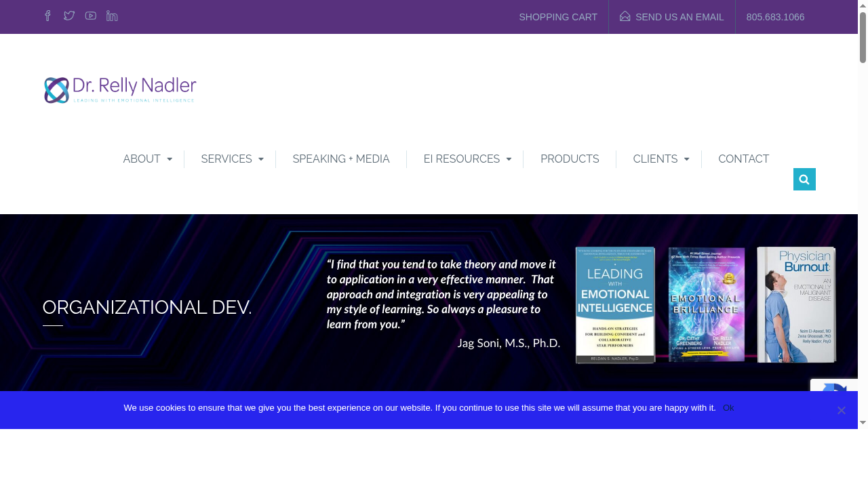Image resolution: width=868 pixels, height=488 pixels.
Task: Click the teal search magnifier button
Action: 804,180
